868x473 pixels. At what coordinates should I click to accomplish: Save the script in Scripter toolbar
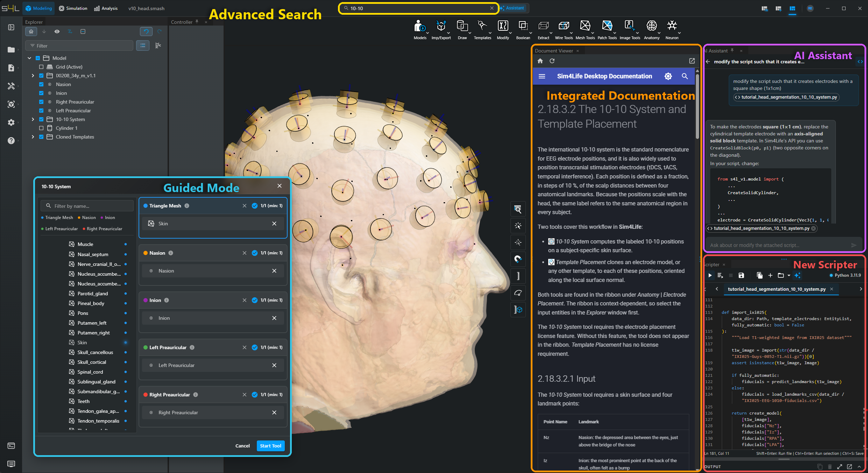741,275
